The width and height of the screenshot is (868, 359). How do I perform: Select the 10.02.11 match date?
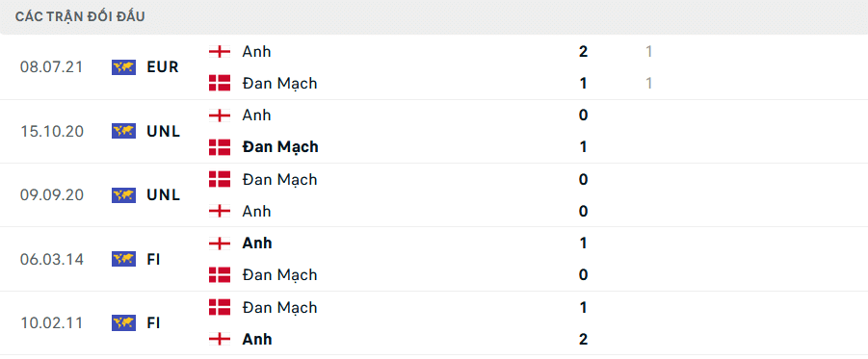[x=51, y=322]
